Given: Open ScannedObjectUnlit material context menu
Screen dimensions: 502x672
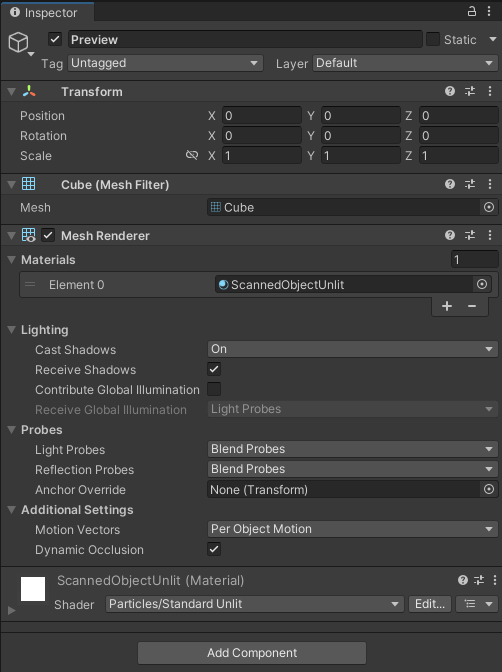Looking at the screenshot, I should click(x=495, y=580).
